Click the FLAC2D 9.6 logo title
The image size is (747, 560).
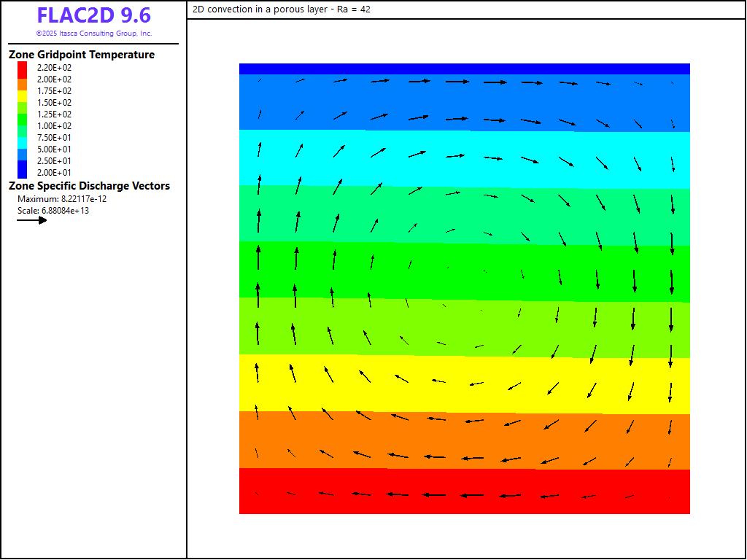[x=94, y=15]
